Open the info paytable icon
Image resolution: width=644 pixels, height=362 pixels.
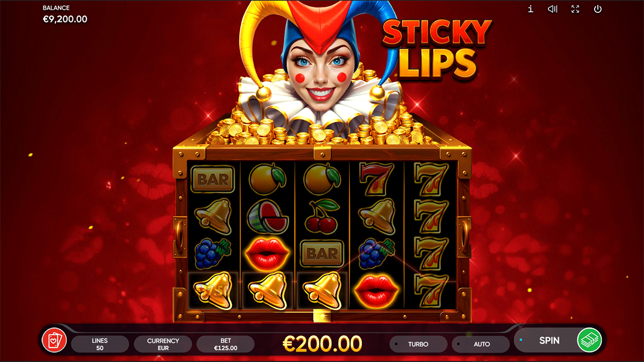[530, 9]
